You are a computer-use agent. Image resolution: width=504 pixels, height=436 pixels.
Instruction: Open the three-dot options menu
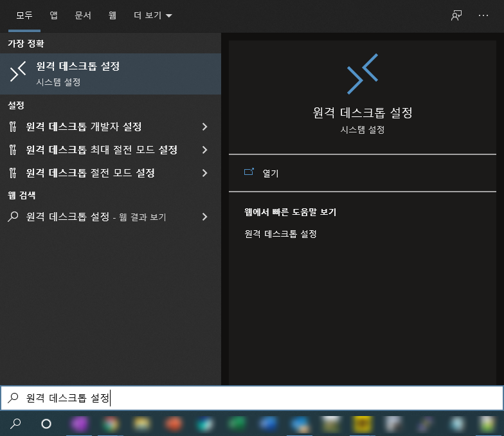(x=483, y=15)
